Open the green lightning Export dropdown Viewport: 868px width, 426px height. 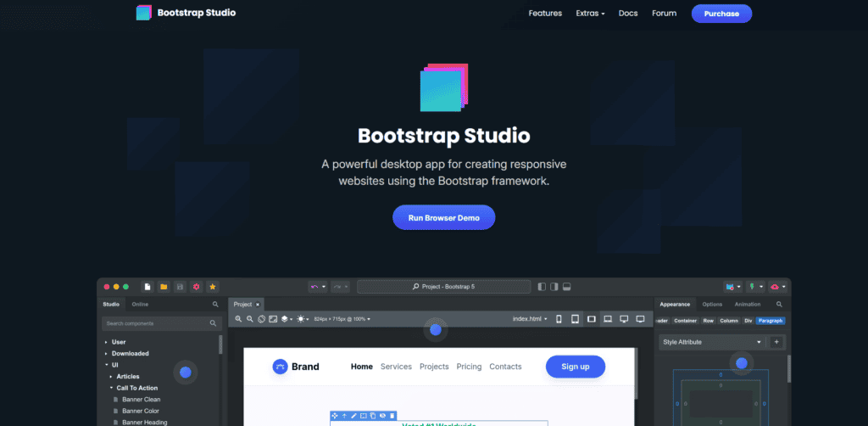[755, 286]
